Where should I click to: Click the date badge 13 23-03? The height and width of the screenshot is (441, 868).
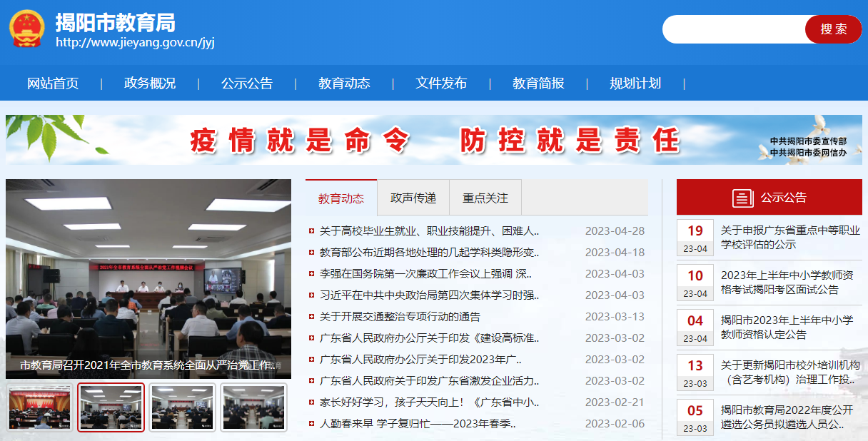(x=695, y=372)
